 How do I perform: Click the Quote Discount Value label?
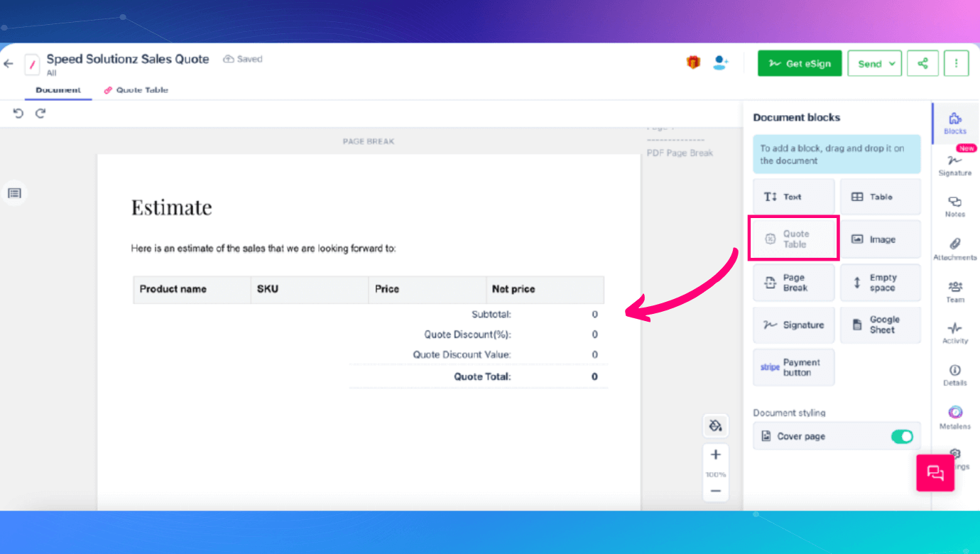pyautogui.click(x=462, y=354)
